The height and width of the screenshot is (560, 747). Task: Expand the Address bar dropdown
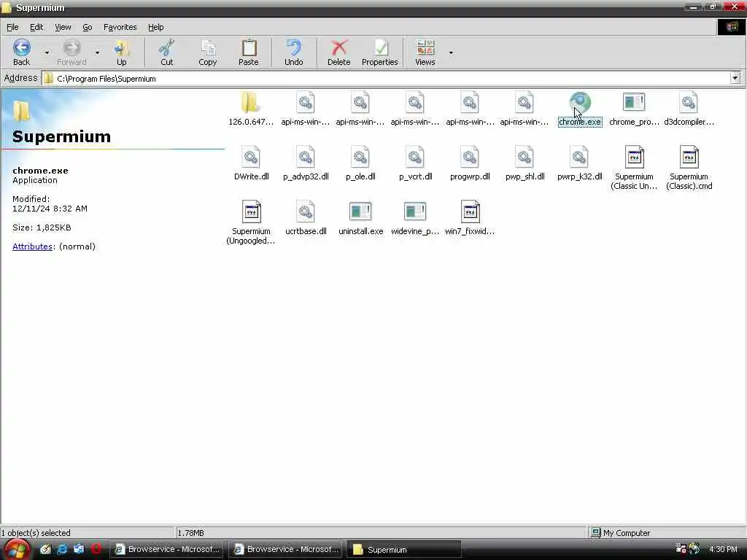735,78
